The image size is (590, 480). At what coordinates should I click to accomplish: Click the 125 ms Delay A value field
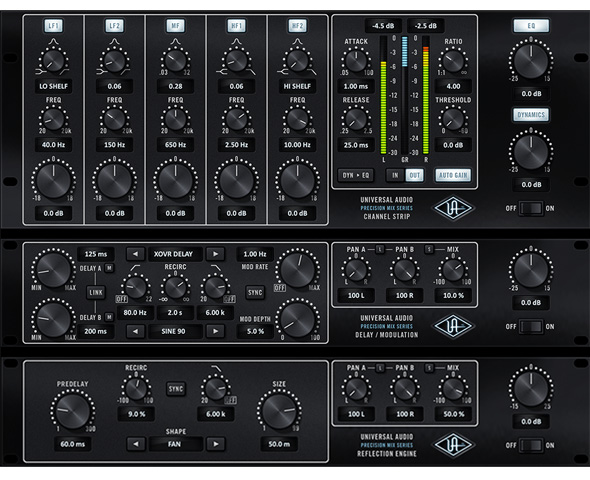[x=96, y=254]
